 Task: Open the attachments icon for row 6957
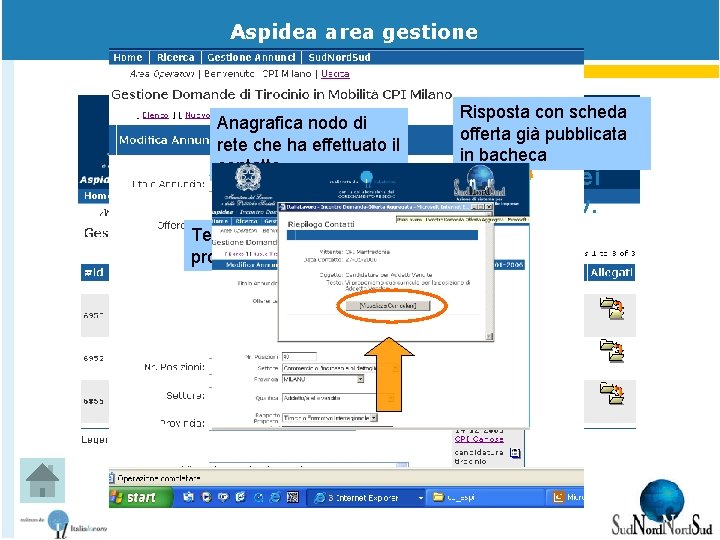pos(612,309)
